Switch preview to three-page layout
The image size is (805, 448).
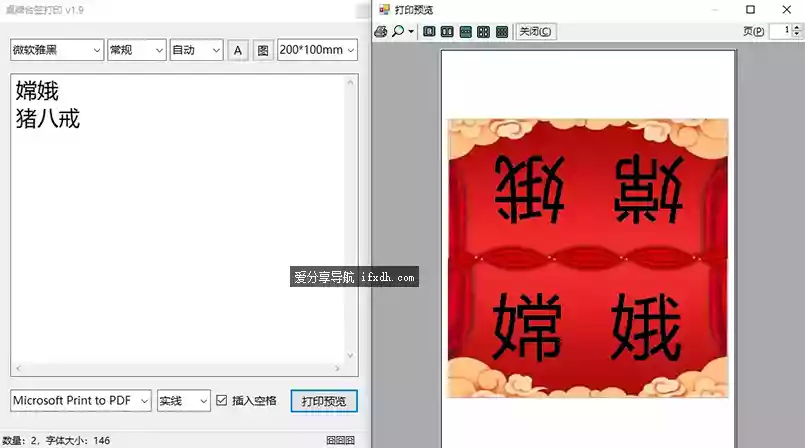466,32
